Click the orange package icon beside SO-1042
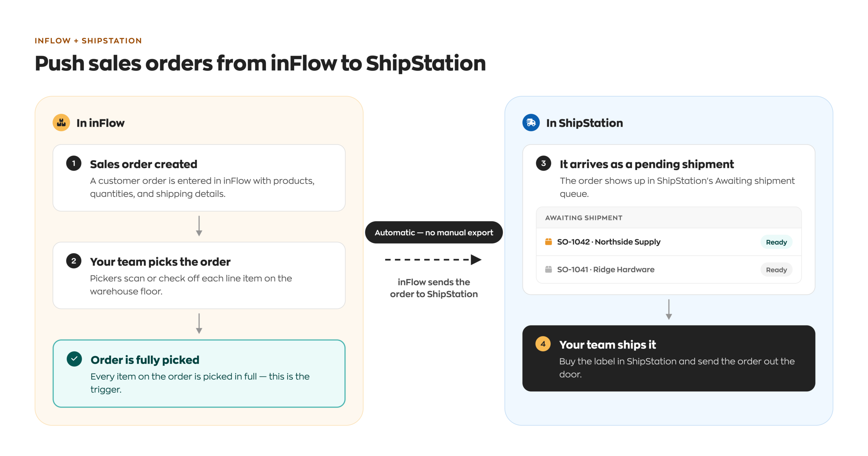868x456 pixels. (x=548, y=242)
